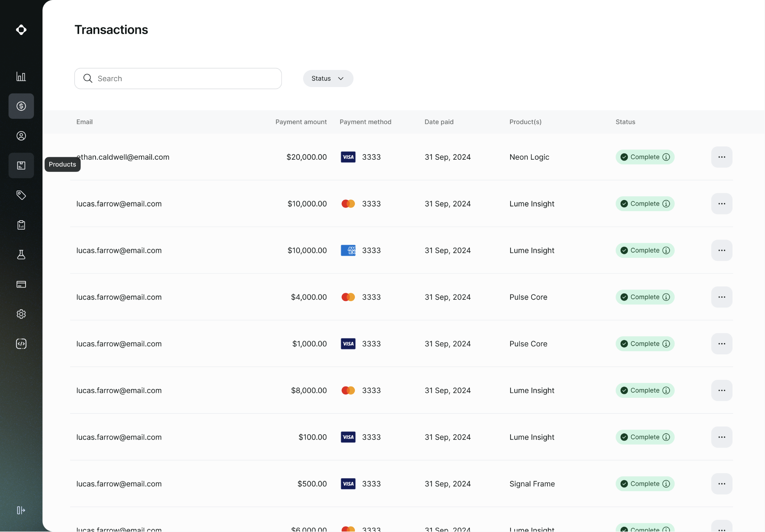Open the price tag discounts sidebar icon
Screen dimensions: 765x532
coord(21,195)
